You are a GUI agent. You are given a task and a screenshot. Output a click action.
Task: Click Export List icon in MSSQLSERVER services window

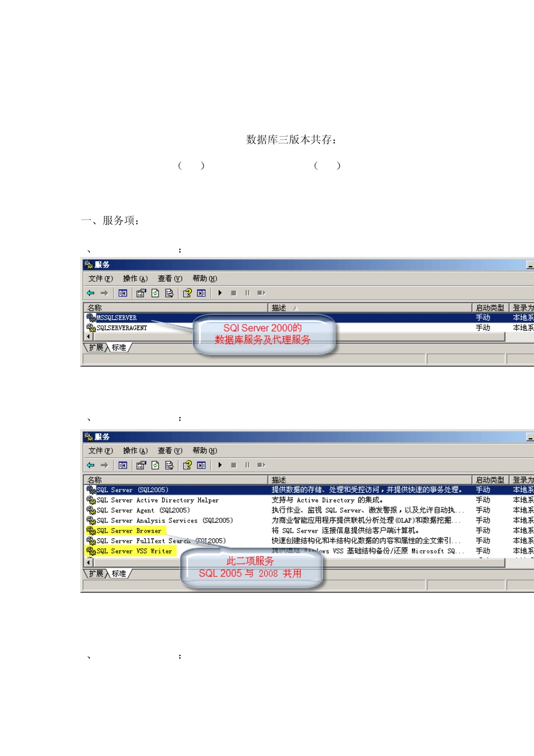(x=169, y=293)
